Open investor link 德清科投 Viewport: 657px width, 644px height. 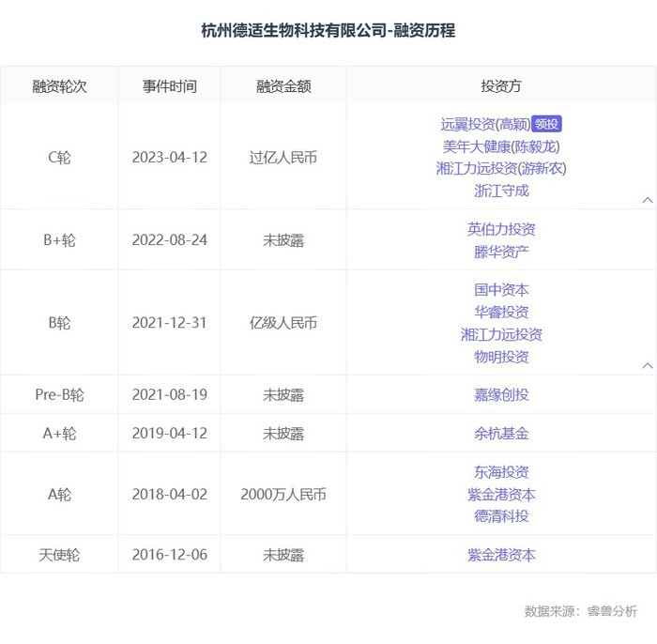tap(501, 516)
